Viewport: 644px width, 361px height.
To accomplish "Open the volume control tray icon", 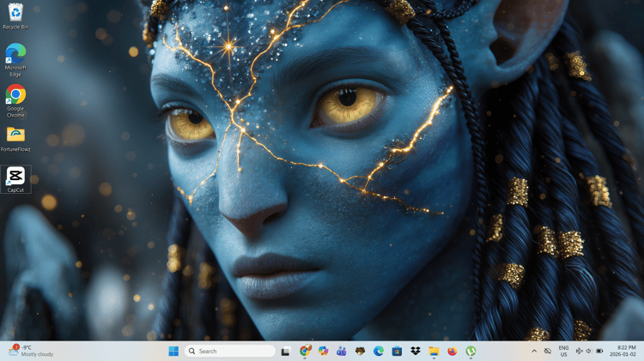I will tap(589, 352).
